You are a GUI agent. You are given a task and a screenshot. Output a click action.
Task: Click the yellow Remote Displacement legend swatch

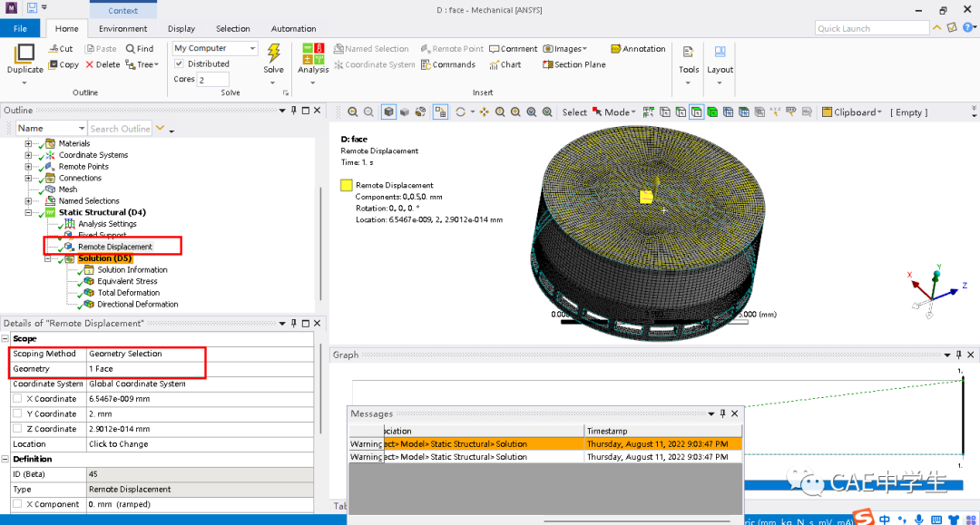pyautogui.click(x=347, y=185)
